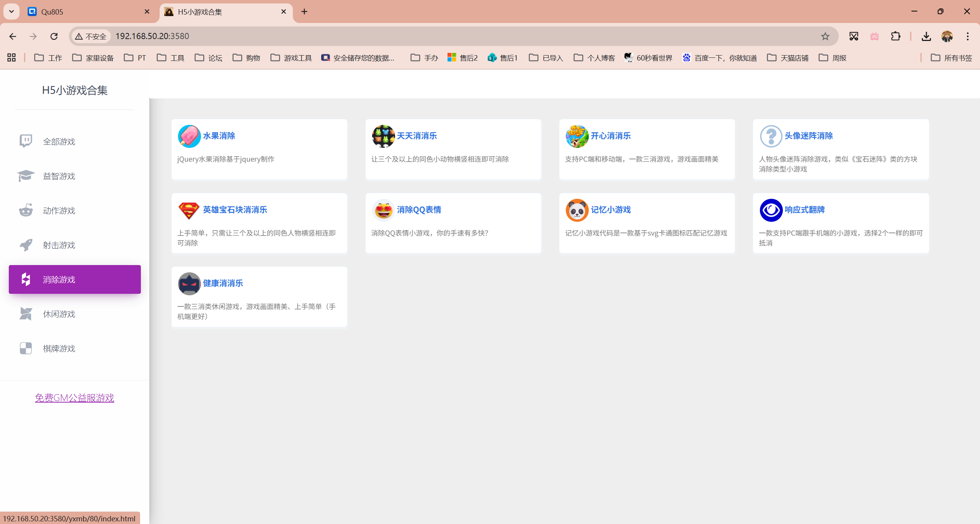Image resolution: width=980 pixels, height=524 pixels.
Task: Open the 工作 bookmarks folder
Action: pos(48,58)
